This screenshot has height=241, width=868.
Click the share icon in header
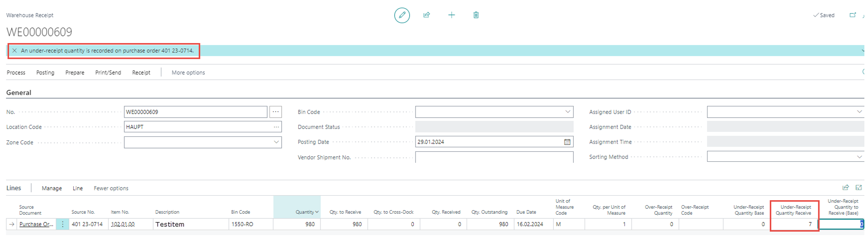426,15
